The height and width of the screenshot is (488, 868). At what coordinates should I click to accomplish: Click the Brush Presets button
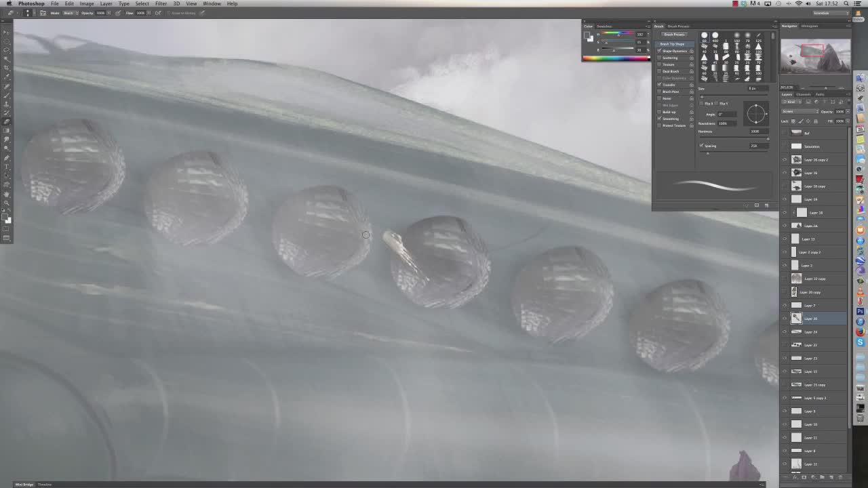pos(674,35)
